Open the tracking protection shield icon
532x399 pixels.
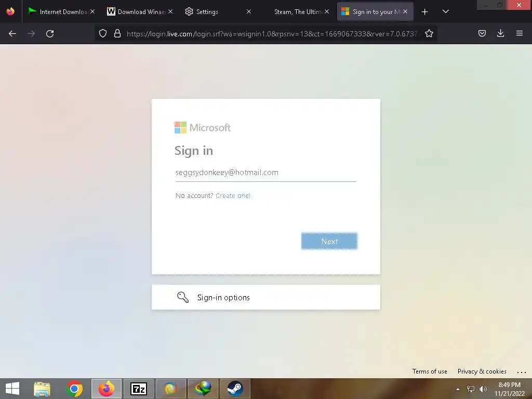coord(103,33)
